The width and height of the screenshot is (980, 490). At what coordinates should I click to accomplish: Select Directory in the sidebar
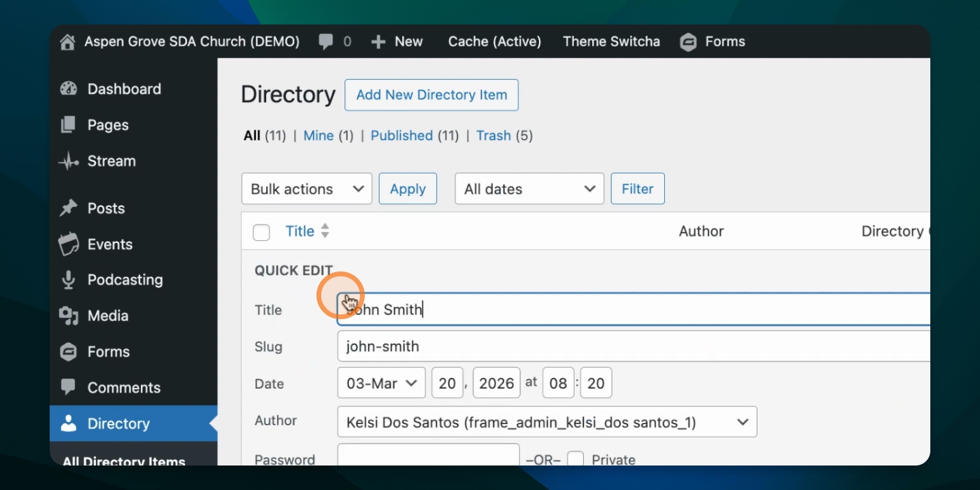(x=118, y=424)
